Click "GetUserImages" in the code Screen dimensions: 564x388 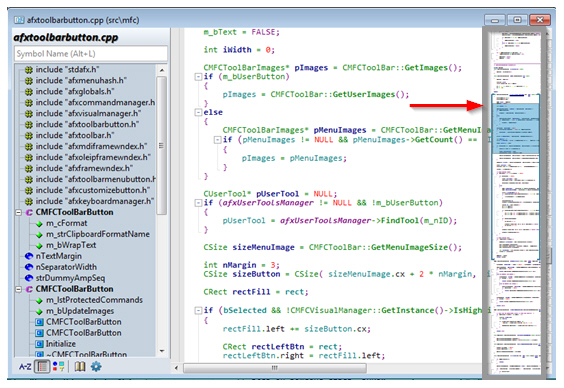pyautogui.click(x=364, y=95)
